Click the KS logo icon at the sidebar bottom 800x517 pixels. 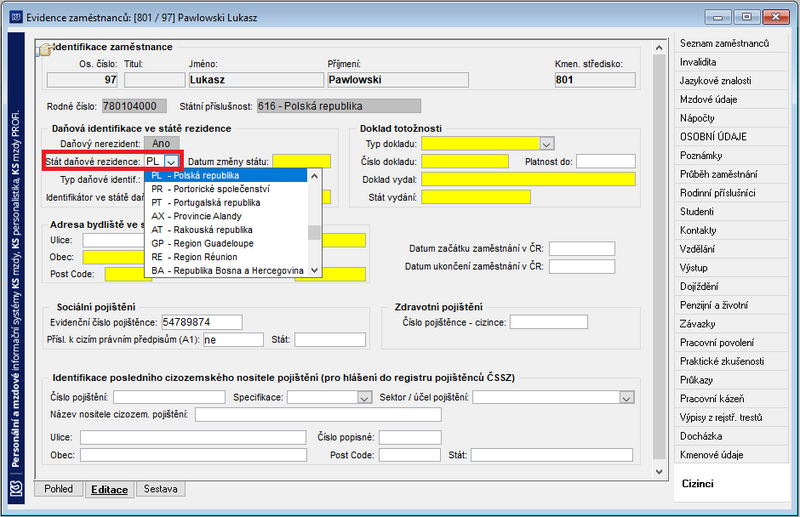16,489
